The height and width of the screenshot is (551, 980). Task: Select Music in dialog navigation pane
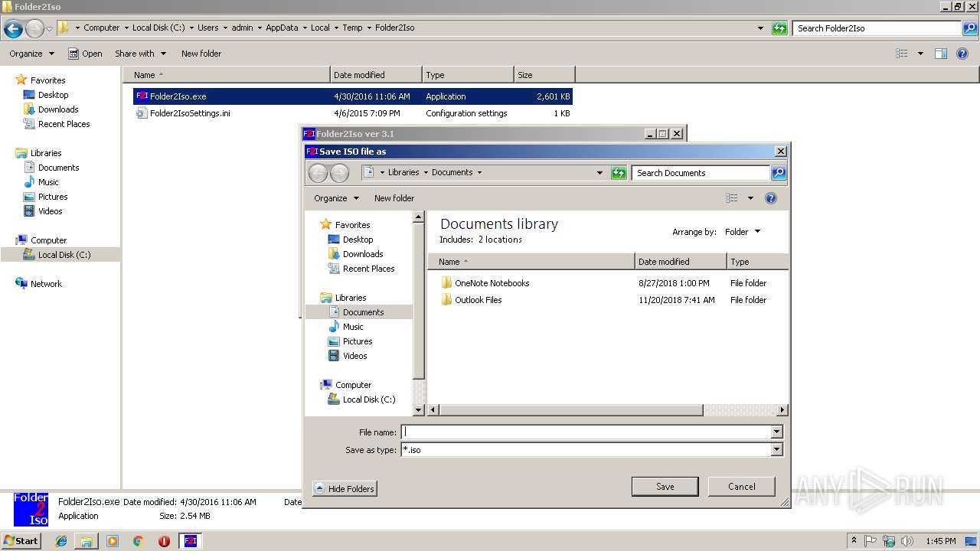(353, 327)
